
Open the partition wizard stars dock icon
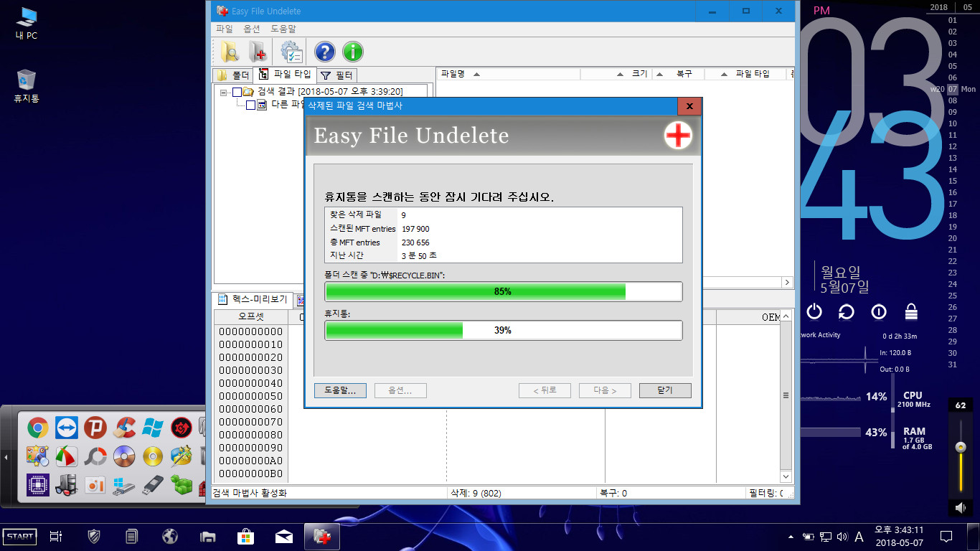pos(181,456)
